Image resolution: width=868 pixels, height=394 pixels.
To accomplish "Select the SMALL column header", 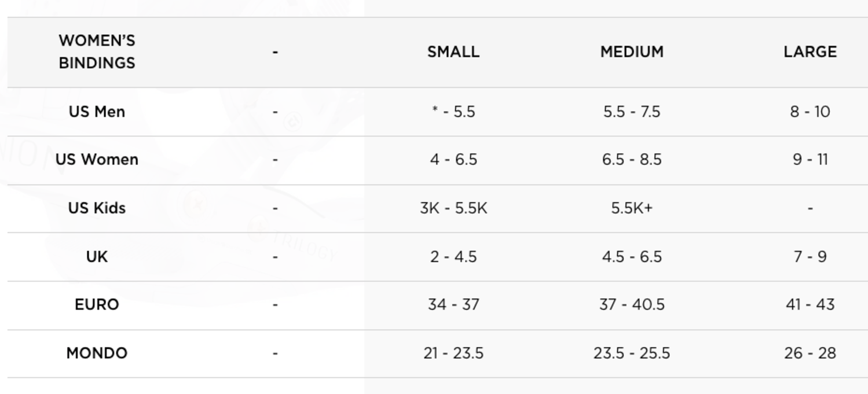I will pos(453,52).
